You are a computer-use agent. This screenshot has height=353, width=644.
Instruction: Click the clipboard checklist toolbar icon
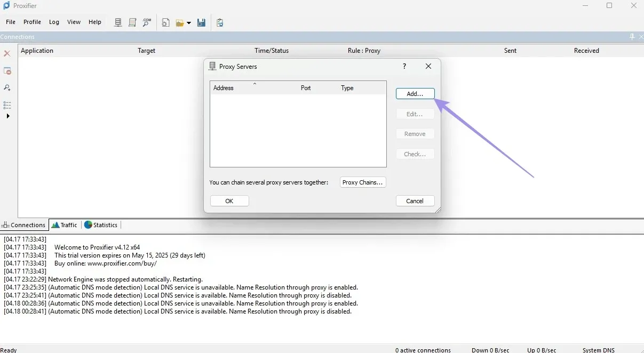pos(220,22)
